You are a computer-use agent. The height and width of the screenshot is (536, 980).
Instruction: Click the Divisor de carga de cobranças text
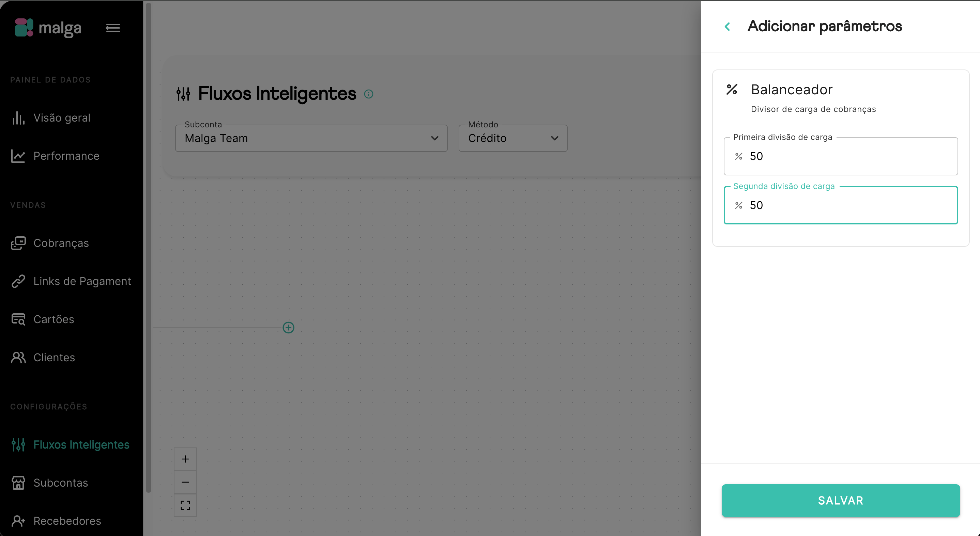click(813, 109)
